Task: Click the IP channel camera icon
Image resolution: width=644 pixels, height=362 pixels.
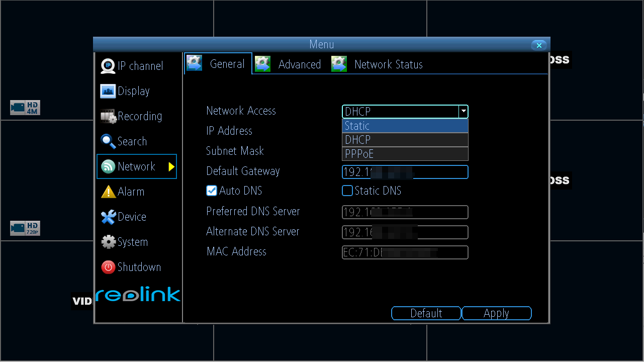Action: 108,66
